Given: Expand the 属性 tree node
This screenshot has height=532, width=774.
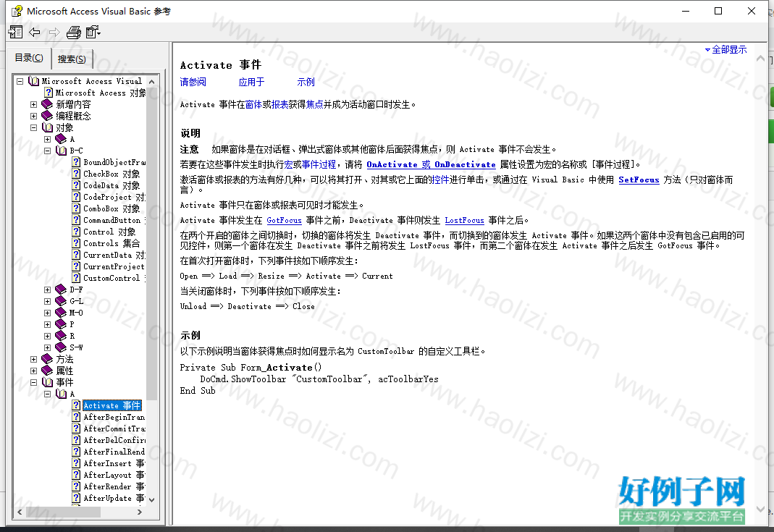Looking at the screenshot, I should tap(33, 371).
